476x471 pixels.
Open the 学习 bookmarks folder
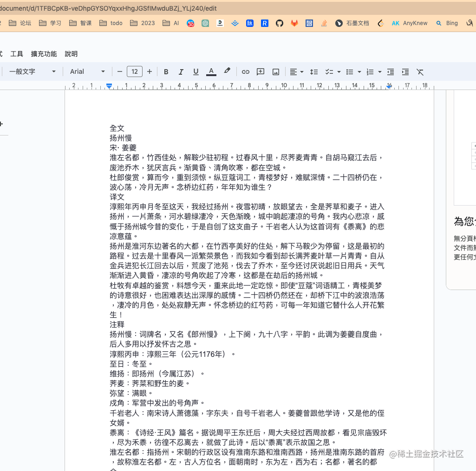(51, 23)
